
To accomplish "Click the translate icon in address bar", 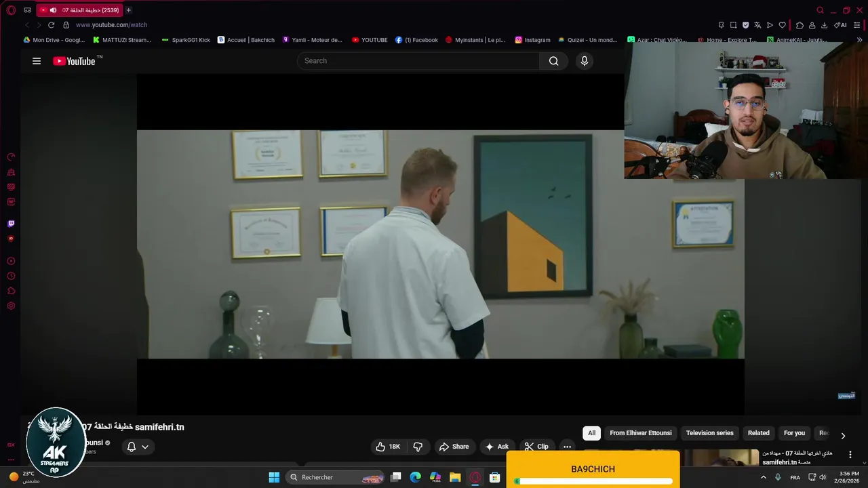I will pos(757,25).
